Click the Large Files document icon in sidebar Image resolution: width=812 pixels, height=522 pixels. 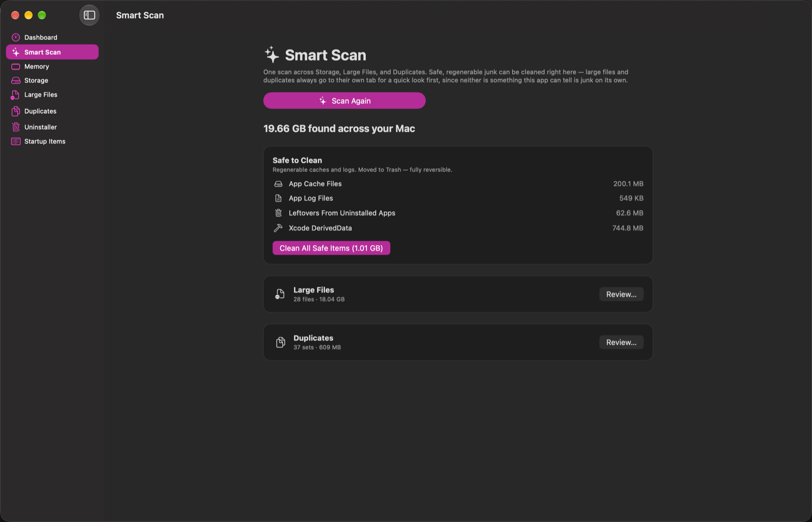[15, 95]
